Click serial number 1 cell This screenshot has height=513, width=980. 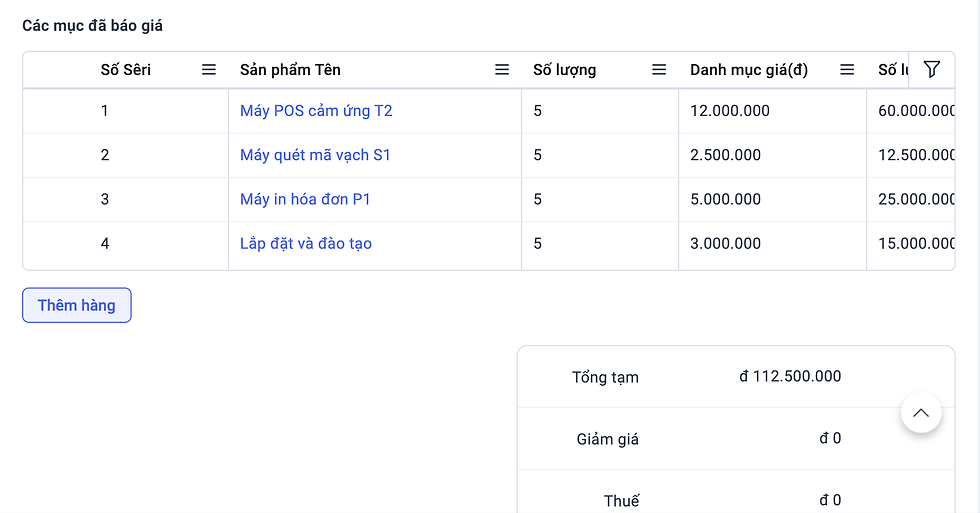coord(126,111)
